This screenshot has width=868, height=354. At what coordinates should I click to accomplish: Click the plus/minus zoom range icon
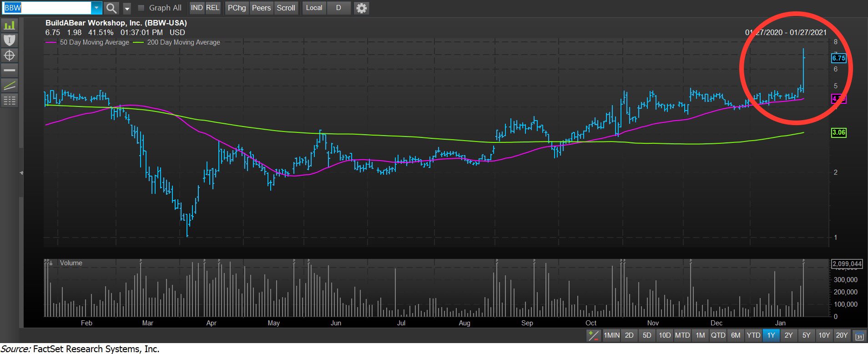click(594, 336)
